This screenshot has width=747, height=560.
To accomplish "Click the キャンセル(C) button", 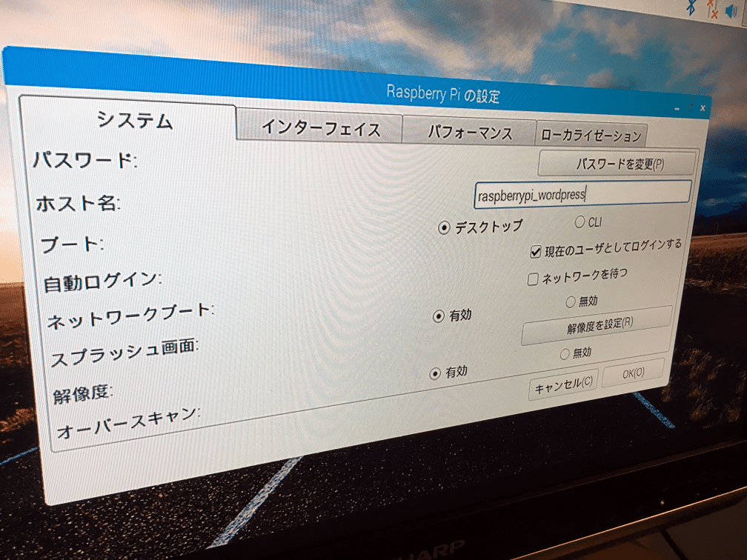I will click(563, 384).
